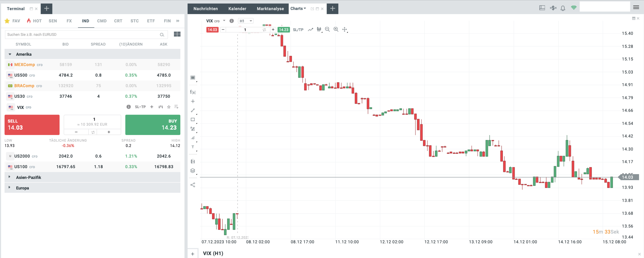Expand the Asien-Pazifik group
The image size is (644, 258).
tap(9, 177)
